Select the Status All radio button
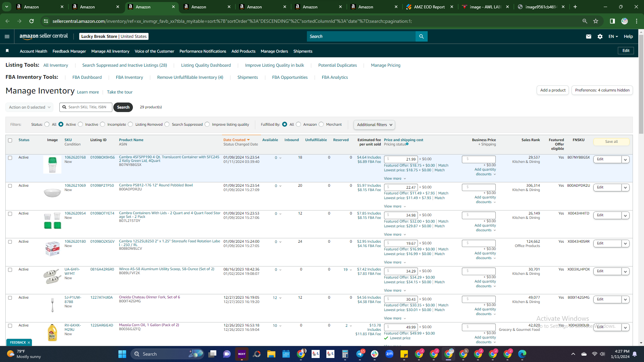The width and height of the screenshot is (644, 362). pos(47,124)
